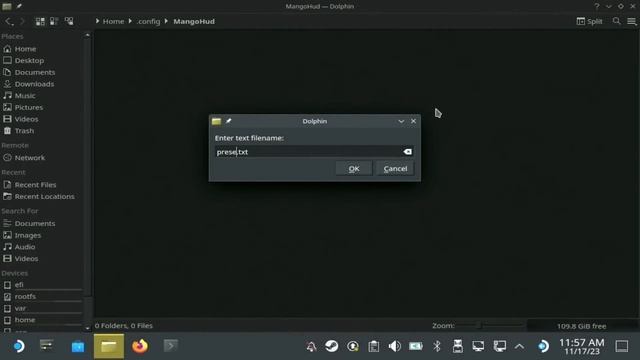This screenshot has height=360, width=640.
Task: Open Konsole terminal from taskbar
Action: tap(171, 346)
